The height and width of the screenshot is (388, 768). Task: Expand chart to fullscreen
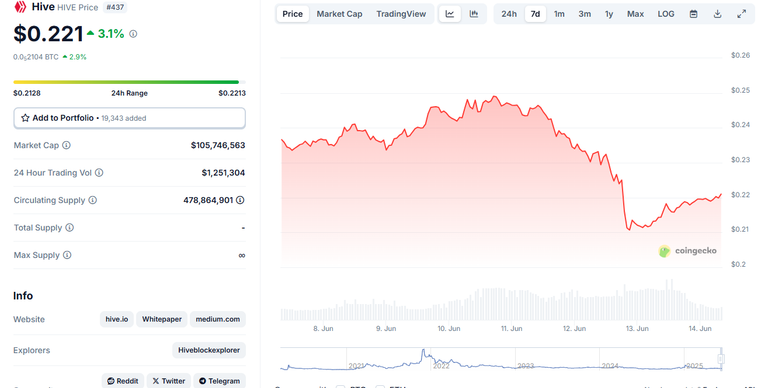tap(742, 14)
